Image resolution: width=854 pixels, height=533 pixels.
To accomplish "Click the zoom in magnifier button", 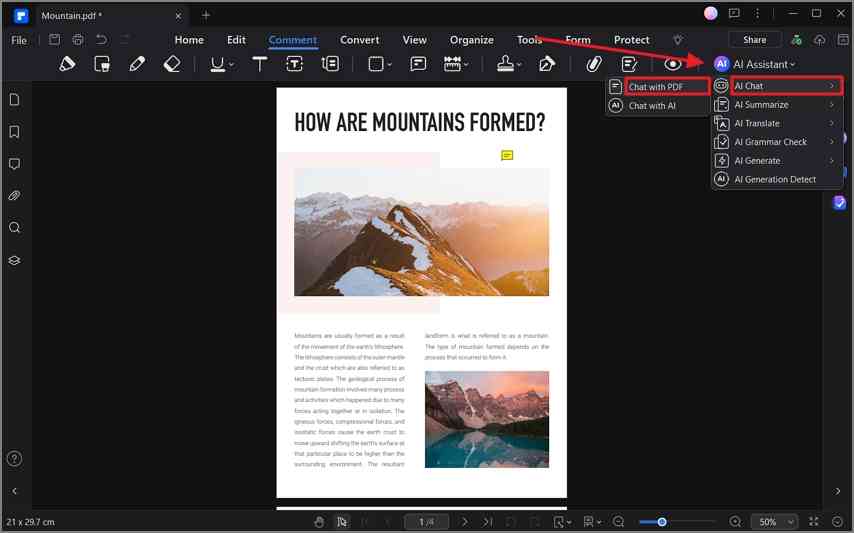I will pos(735,522).
